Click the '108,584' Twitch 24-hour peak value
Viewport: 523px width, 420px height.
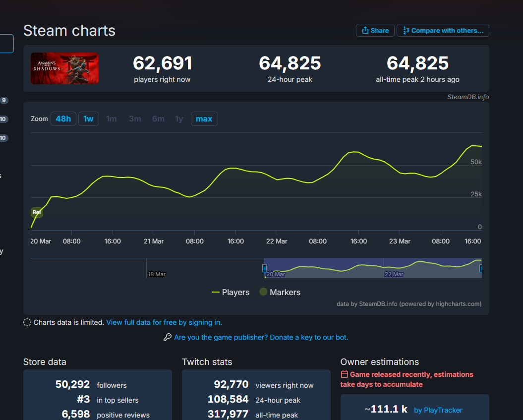click(x=228, y=399)
